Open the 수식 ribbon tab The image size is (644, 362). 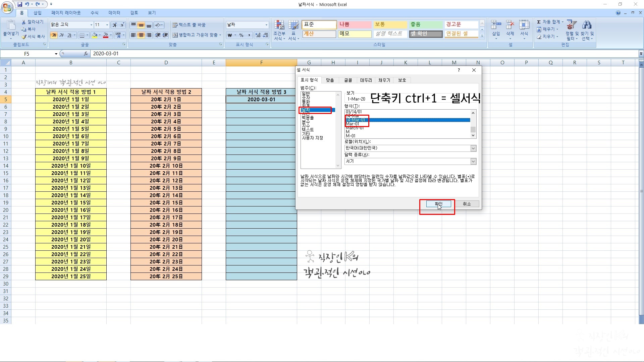tap(94, 13)
